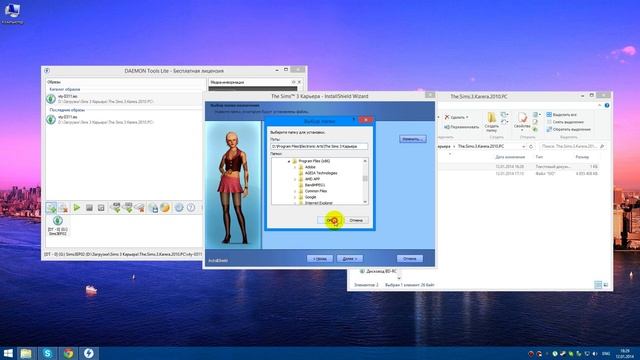Select AGEIA Technologies folder in the tree
Screen dimensions: 640x360
coord(321,173)
